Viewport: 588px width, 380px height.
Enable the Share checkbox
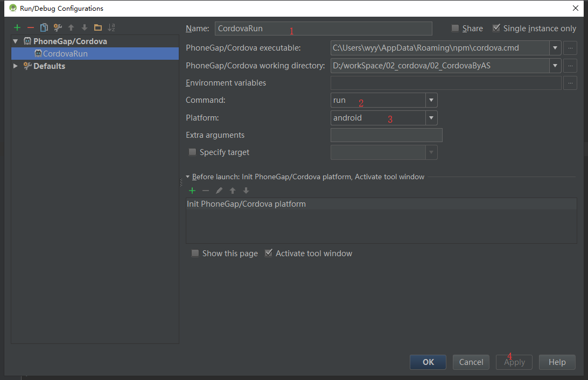coord(455,28)
